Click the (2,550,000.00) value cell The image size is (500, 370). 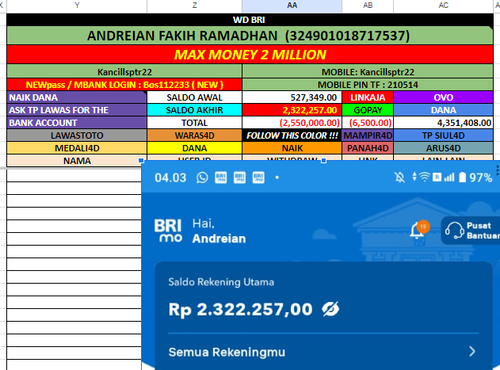[x=292, y=123]
